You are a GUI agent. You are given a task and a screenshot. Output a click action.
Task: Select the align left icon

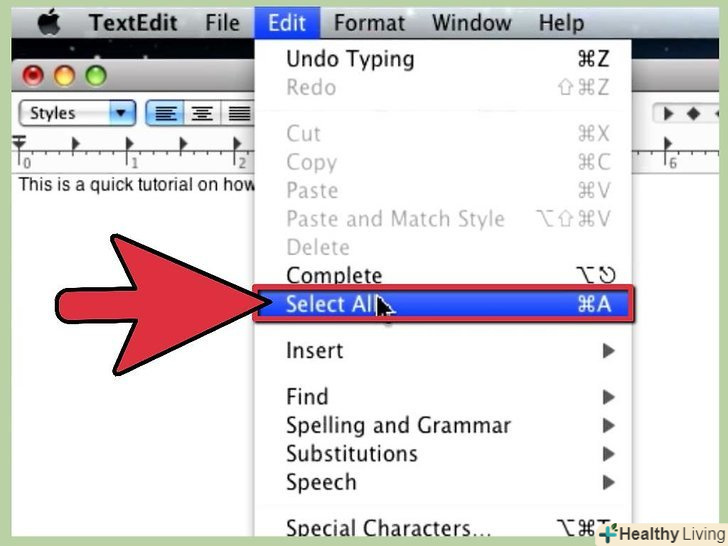165,113
